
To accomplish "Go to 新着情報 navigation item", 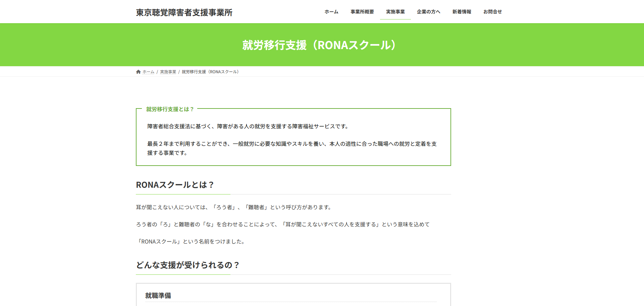I will tap(462, 12).
